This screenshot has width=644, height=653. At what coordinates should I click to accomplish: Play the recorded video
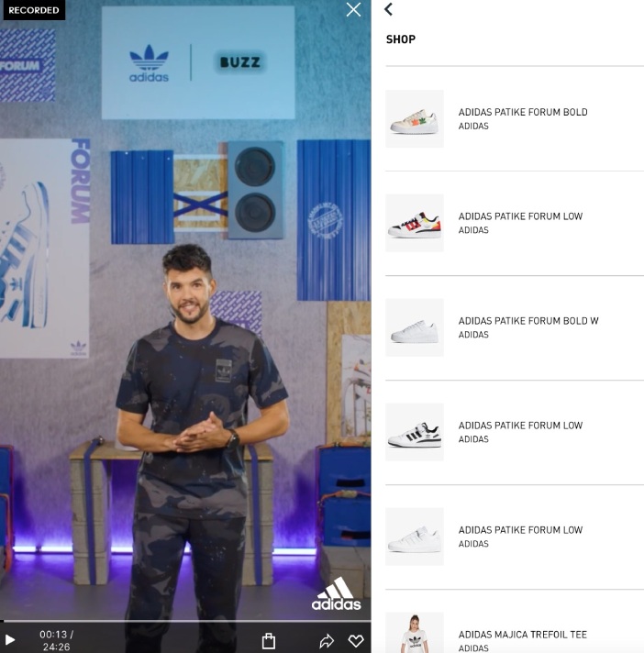pyautogui.click(x=9, y=639)
